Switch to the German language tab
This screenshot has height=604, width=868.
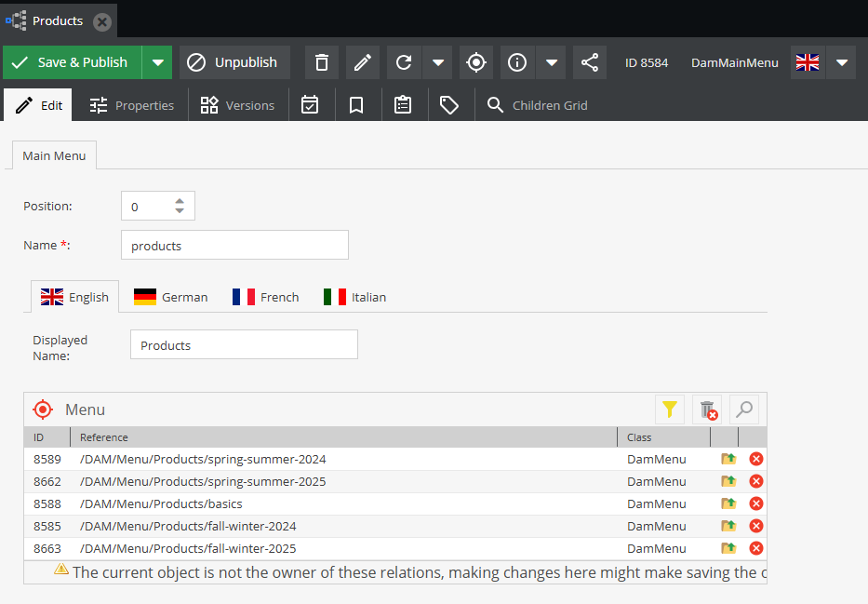(171, 297)
